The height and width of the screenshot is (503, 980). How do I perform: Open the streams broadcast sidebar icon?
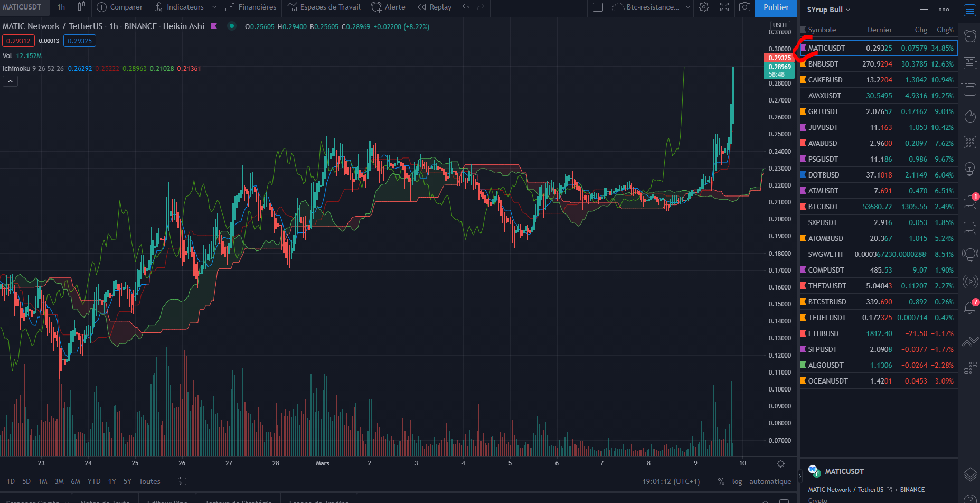point(970,281)
